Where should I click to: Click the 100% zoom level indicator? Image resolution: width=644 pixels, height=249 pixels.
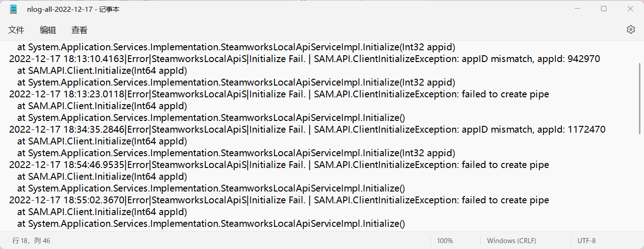(x=445, y=241)
